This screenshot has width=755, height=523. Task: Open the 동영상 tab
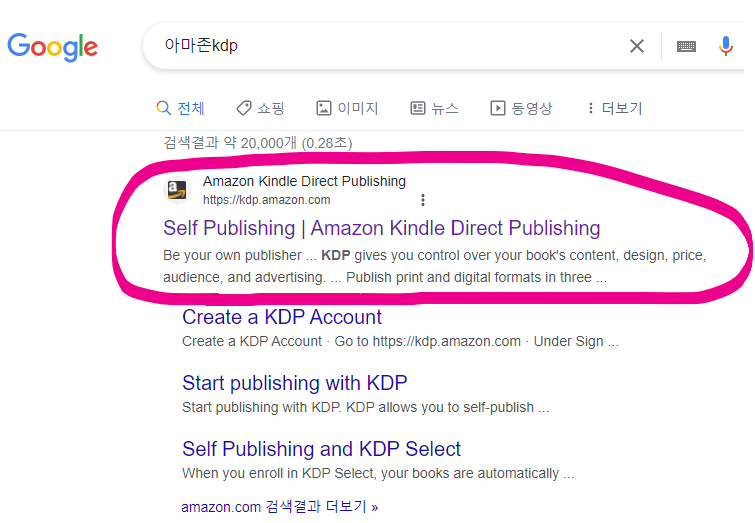[521, 108]
